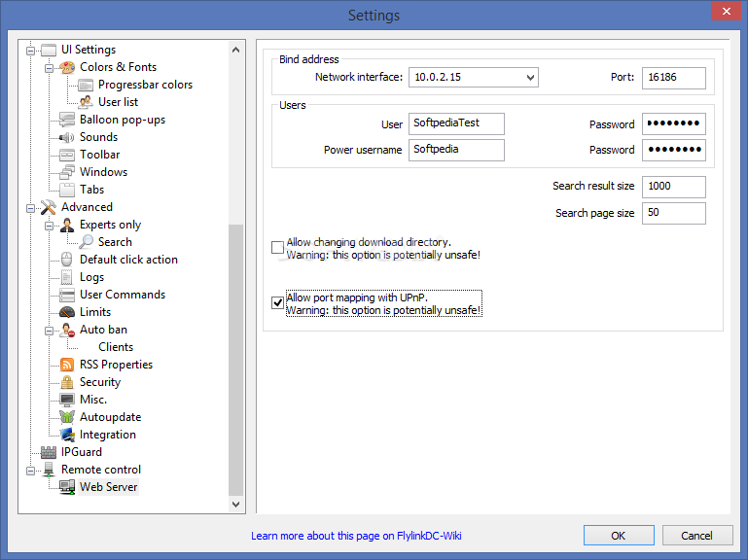Screen dimensions: 748x560
Task: Click the Autoupdate butterfly icon
Action: click(x=67, y=417)
